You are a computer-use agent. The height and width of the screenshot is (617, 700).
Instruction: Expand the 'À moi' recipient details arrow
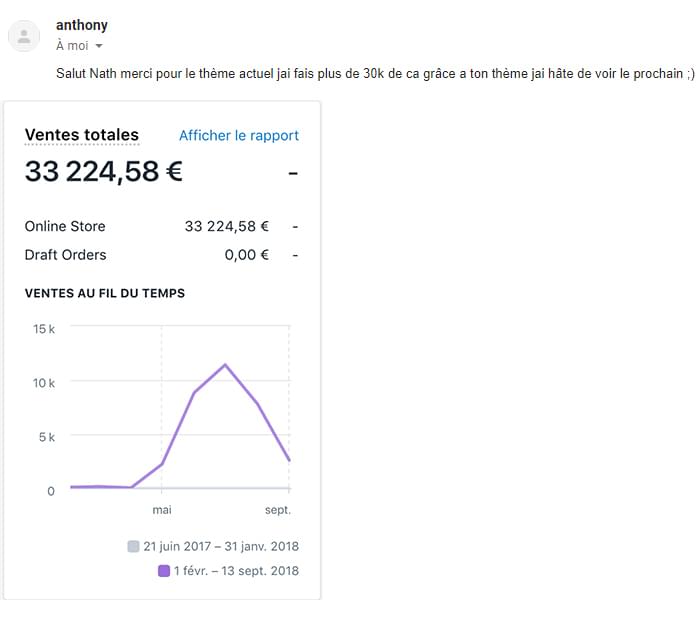tap(99, 46)
